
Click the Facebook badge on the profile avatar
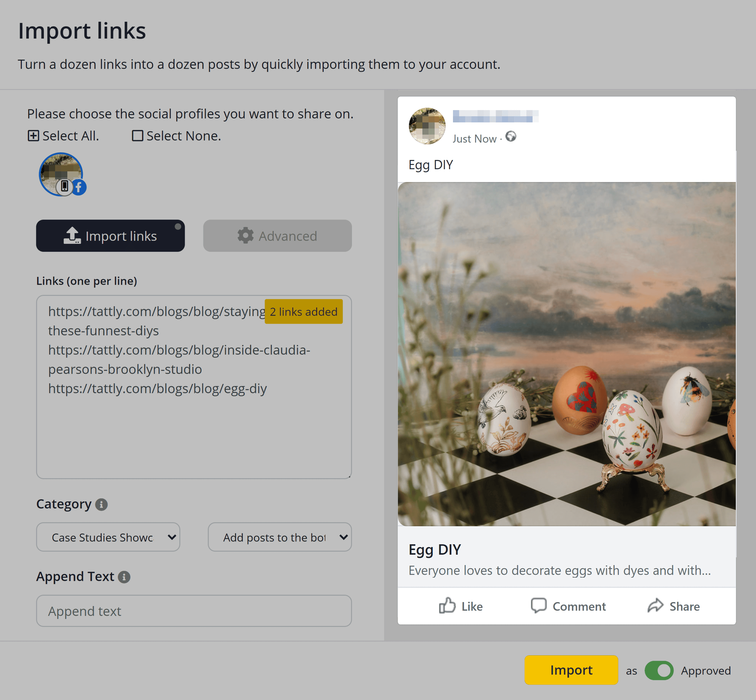click(79, 187)
